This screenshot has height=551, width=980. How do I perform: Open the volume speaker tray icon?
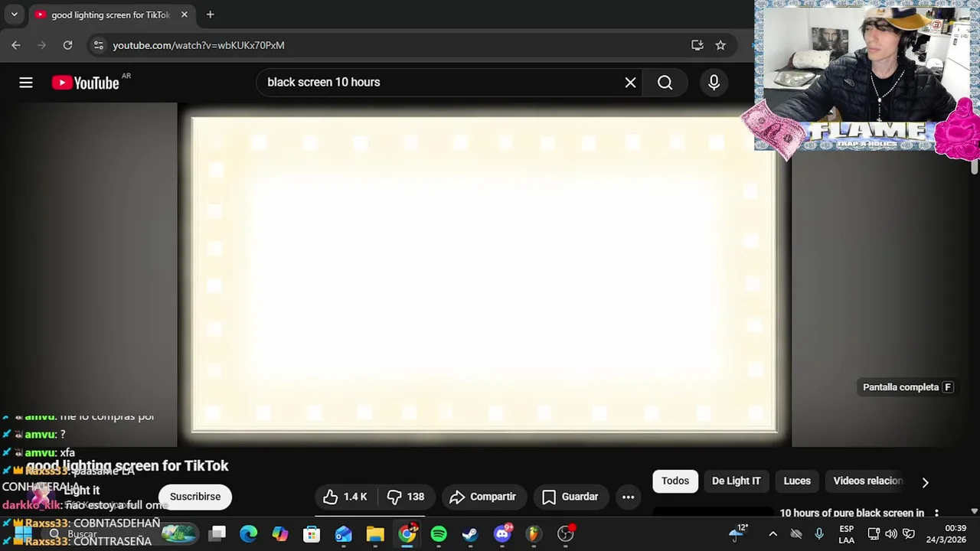(x=890, y=533)
